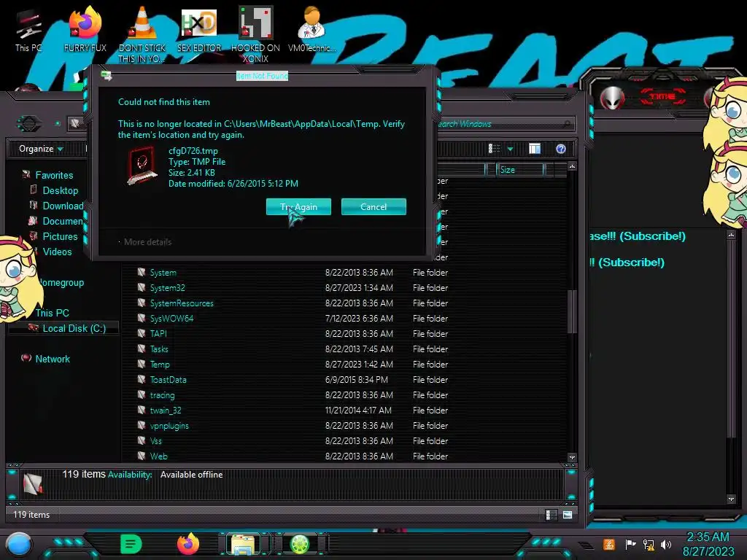
Task: Open Explorer Help question mark icon
Action: pos(561,149)
